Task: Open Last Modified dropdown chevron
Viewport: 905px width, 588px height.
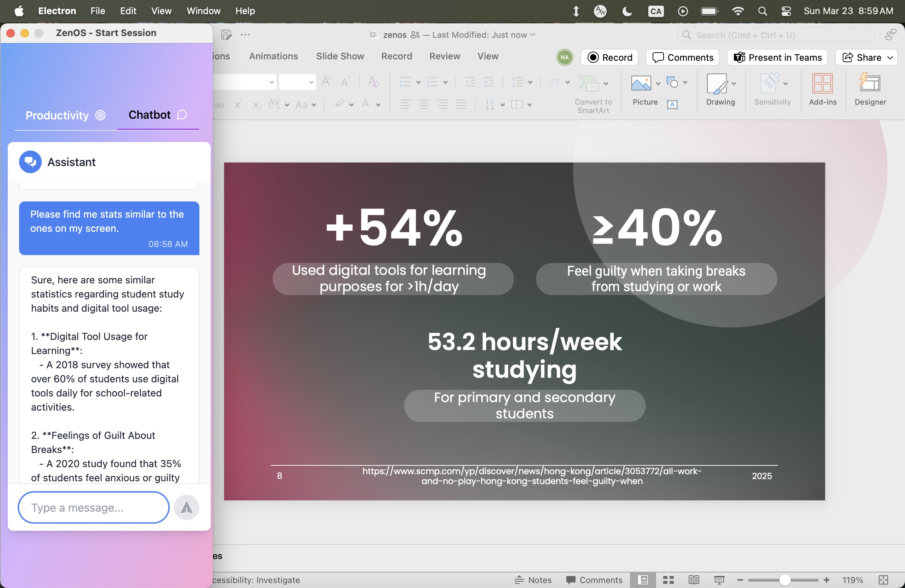Action: 533,35
